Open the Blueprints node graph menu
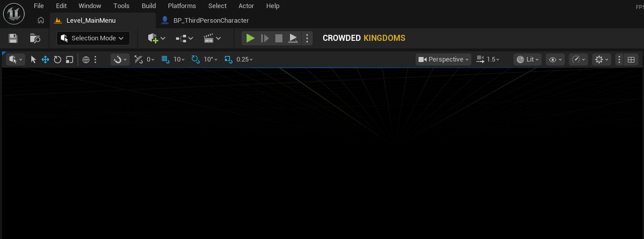Image resolution: width=644 pixels, height=239 pixels. click(184, 38)
